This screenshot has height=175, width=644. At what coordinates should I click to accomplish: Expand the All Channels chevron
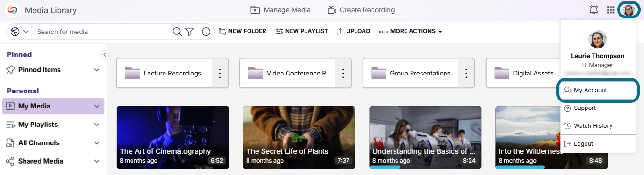point(97,143)
